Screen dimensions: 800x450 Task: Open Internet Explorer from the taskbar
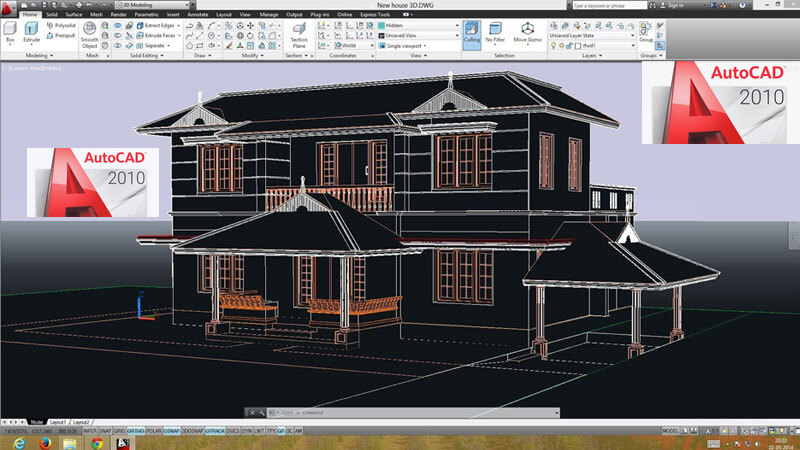tap(19, 443)
